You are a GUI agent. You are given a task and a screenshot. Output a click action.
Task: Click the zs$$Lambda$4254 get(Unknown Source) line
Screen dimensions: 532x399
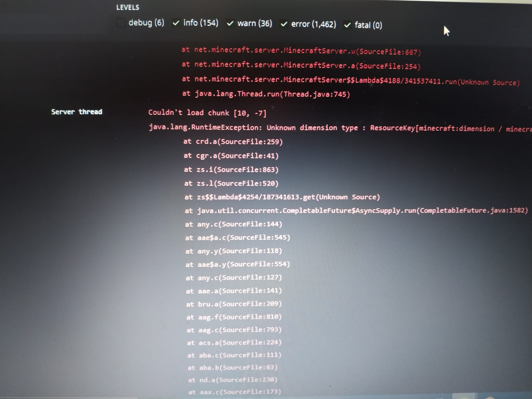tap(282, 197)
